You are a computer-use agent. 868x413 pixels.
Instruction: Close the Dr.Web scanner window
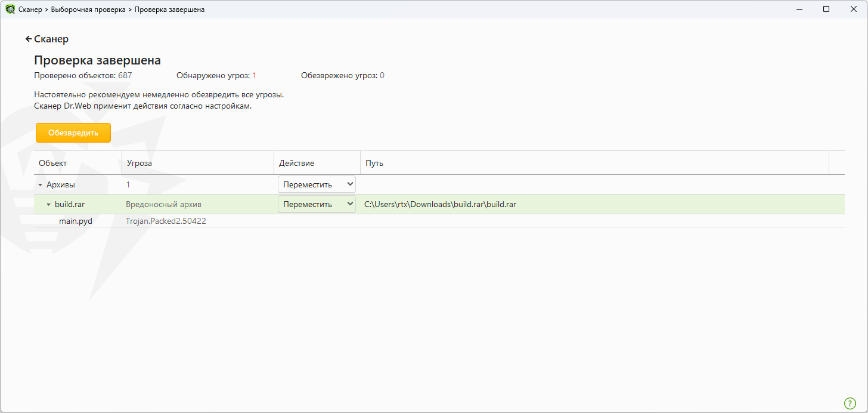[854, 10]
